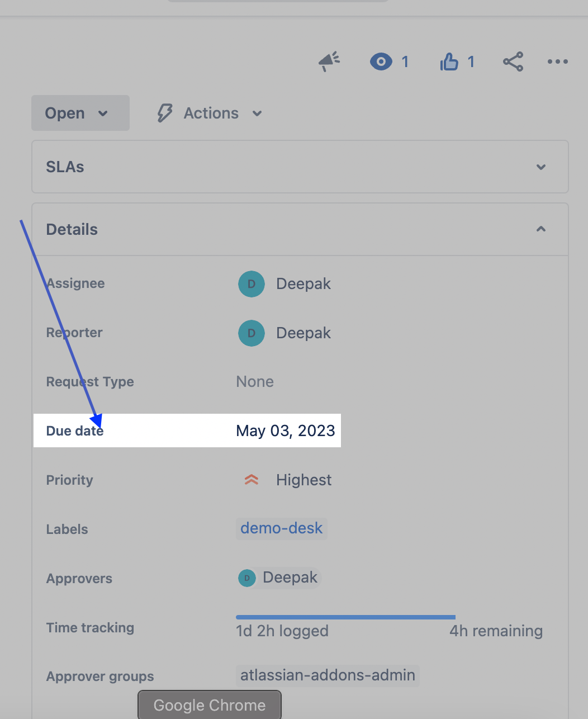Open the demo-desk label link
This screenshot has width=588, height=719.
point(282,528)
